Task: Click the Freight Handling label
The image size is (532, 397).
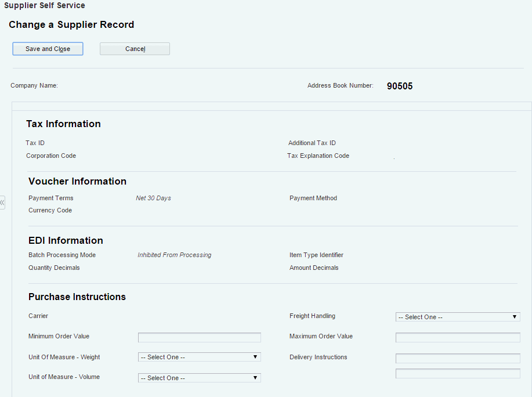Action: (x=312, y=316)
